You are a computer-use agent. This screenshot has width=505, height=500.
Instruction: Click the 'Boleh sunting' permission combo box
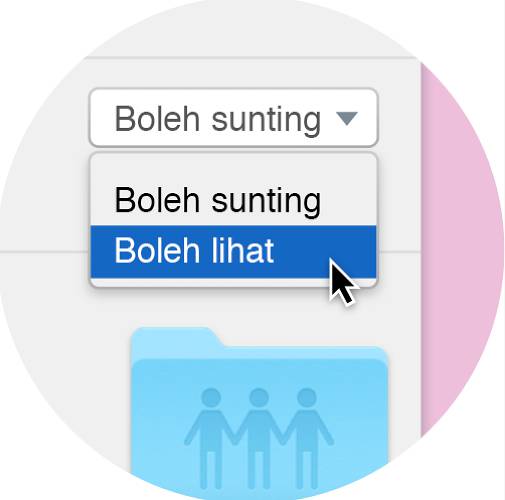coord(234,117)
